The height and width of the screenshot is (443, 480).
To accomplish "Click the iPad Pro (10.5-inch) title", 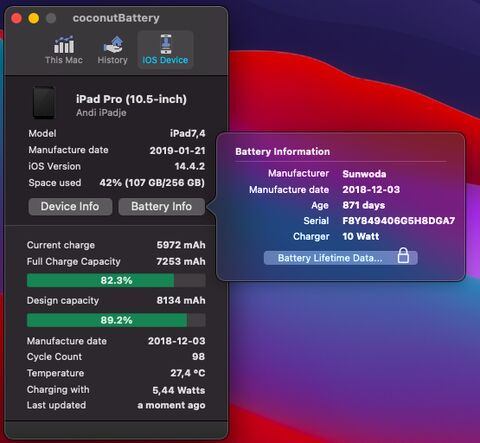I will tap(131, 99).
